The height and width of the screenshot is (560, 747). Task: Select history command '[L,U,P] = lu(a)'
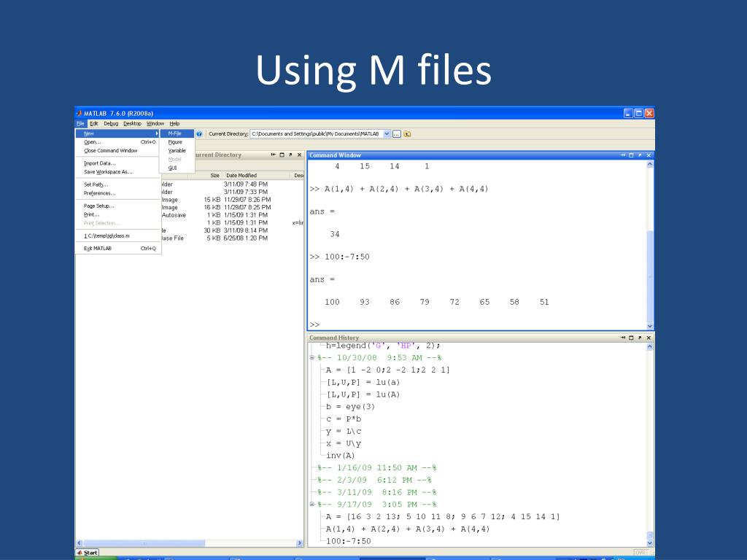tap(363, 382)
